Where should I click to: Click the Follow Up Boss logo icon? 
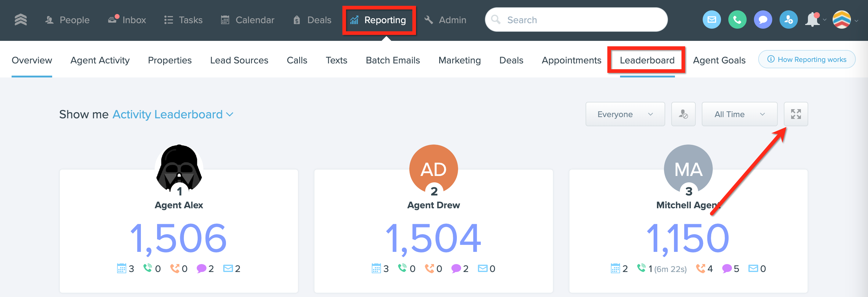[x=20, y=20]
